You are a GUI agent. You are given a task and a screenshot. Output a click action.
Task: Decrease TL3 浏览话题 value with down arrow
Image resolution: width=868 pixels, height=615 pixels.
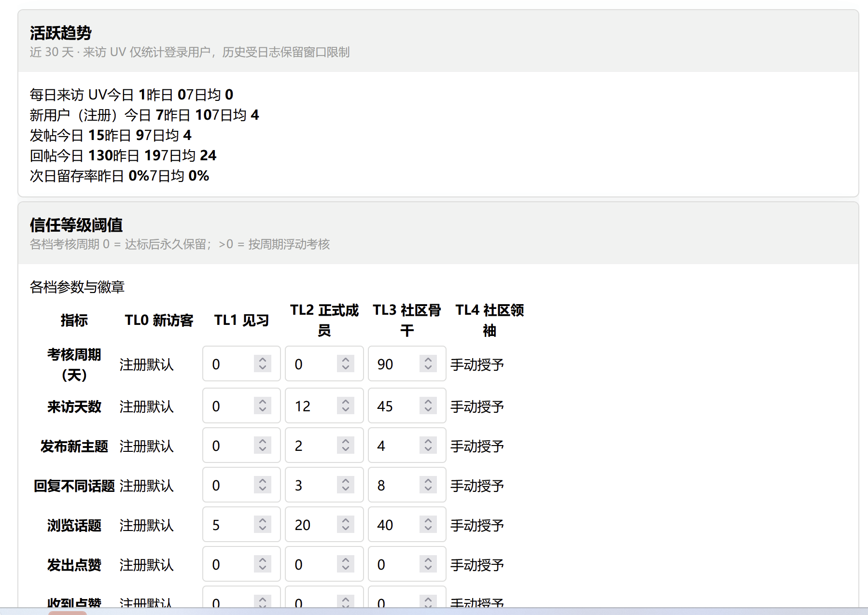428,529
